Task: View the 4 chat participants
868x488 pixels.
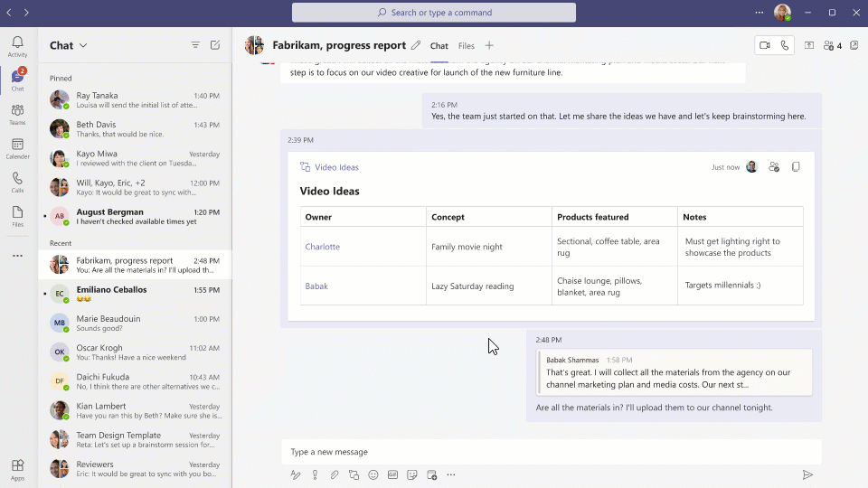Action: tap(832, 45)
